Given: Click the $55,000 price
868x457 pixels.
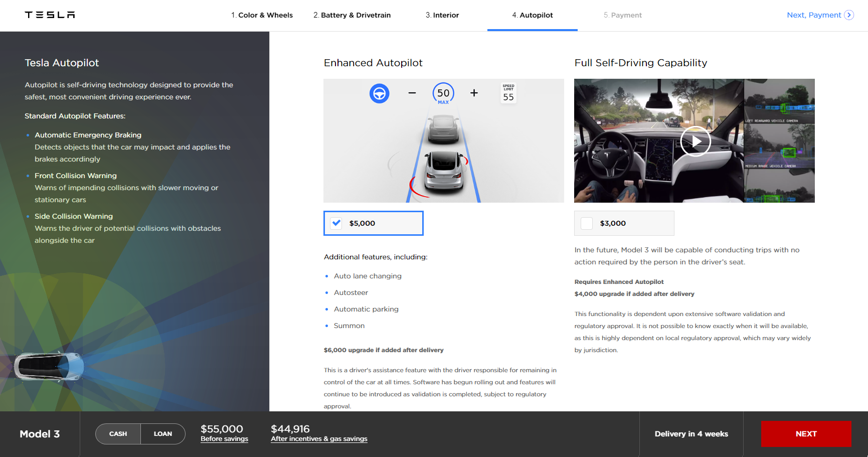Looking at the screenshot, I should click(x=222, y=429).
